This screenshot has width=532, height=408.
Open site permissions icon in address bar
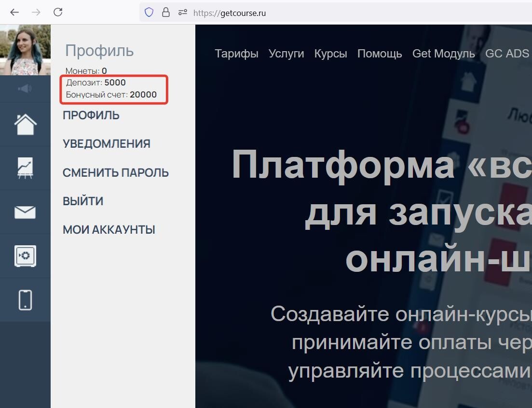182,13
